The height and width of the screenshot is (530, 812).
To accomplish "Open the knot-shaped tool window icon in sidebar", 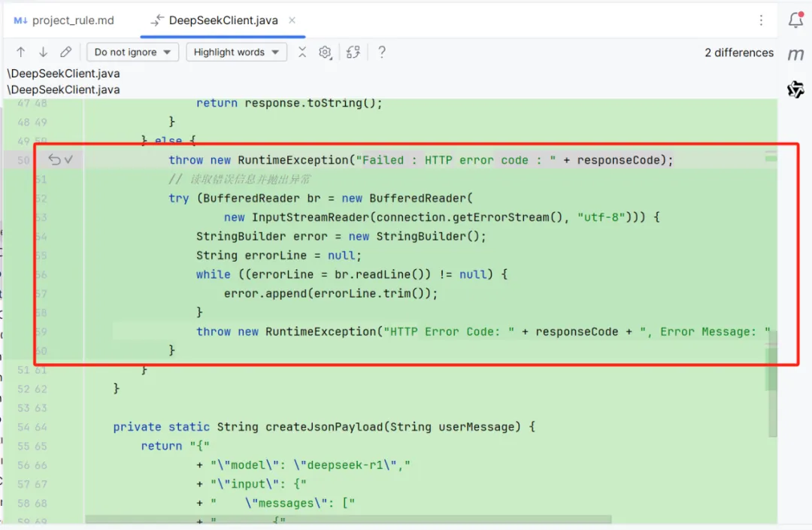I will click(795, 89).
